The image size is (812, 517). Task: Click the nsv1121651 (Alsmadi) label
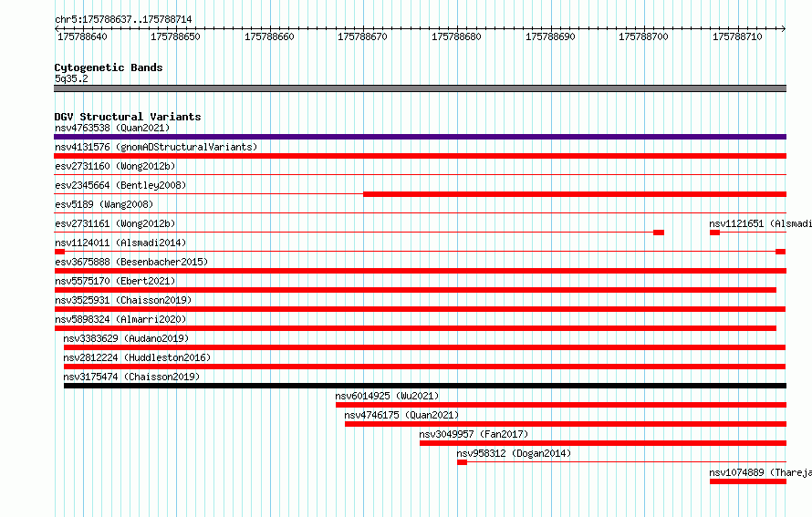[x=760, y=223]
